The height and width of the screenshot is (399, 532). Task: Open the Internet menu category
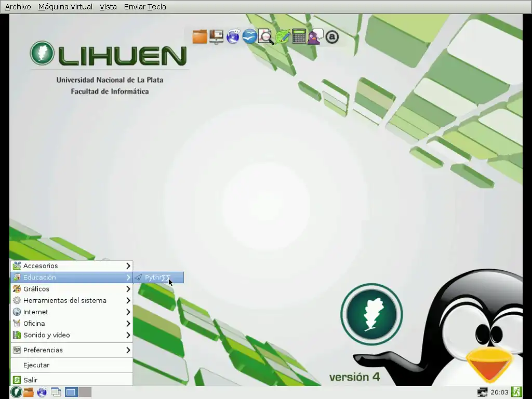pos(72,312)
